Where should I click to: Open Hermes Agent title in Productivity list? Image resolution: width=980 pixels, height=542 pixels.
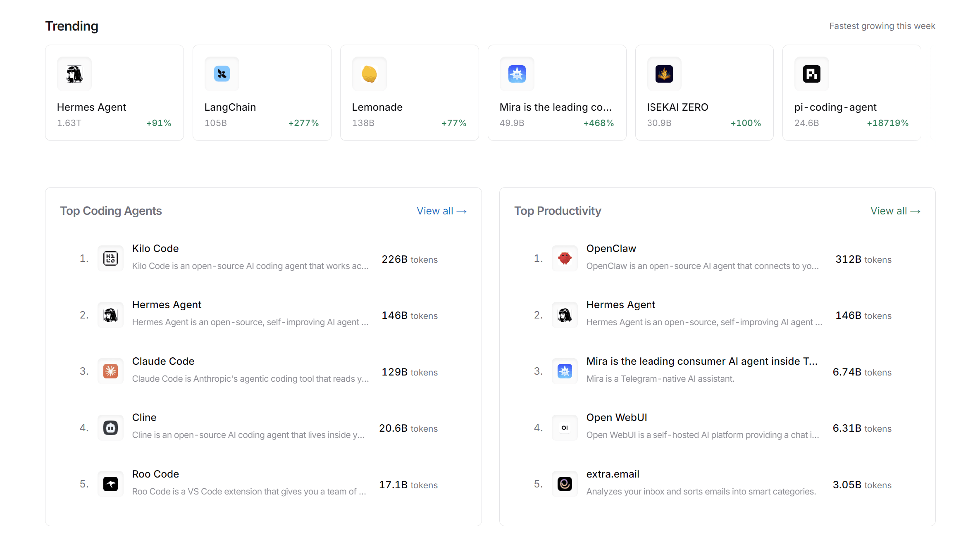621,305
